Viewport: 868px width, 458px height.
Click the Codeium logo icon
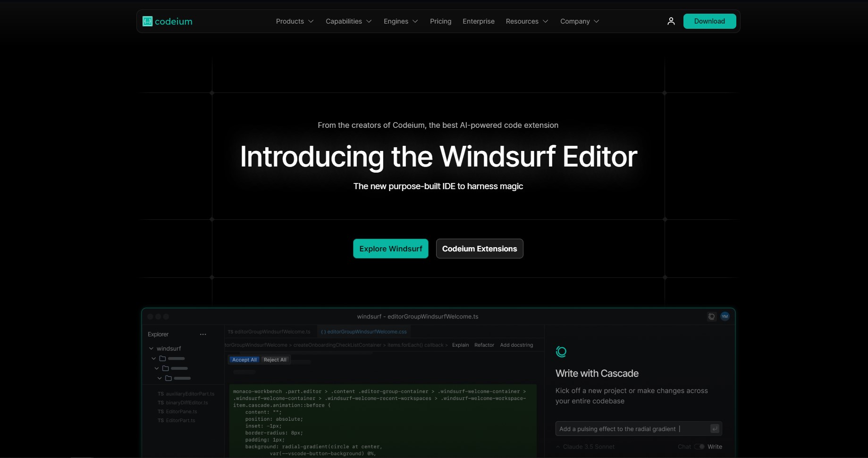coord(148,21)
